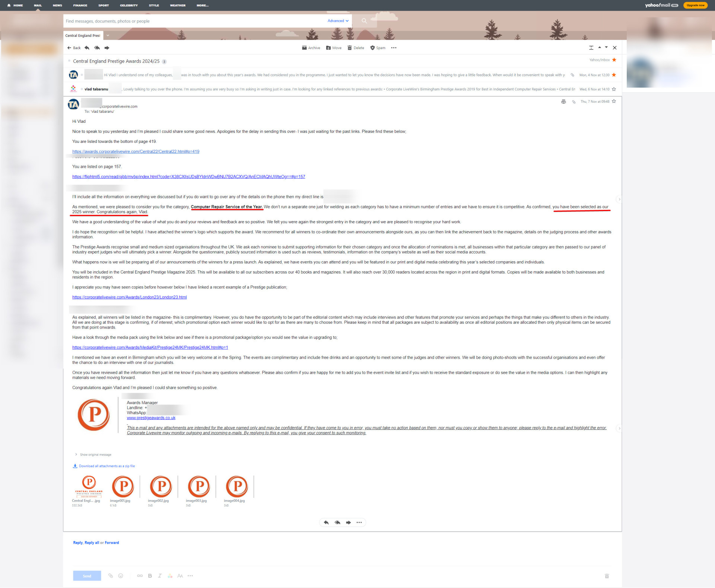Unstar the Mon 4 Nov message
The height and width of the screenshot is (588, 715).
tap(614, 75)
